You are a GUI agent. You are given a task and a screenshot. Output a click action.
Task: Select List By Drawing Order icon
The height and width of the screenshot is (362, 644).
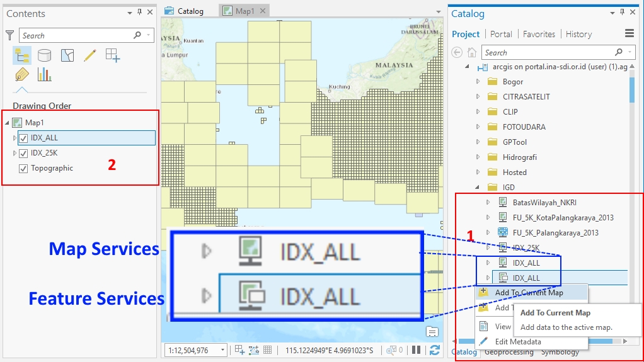(x=22, y=55)
